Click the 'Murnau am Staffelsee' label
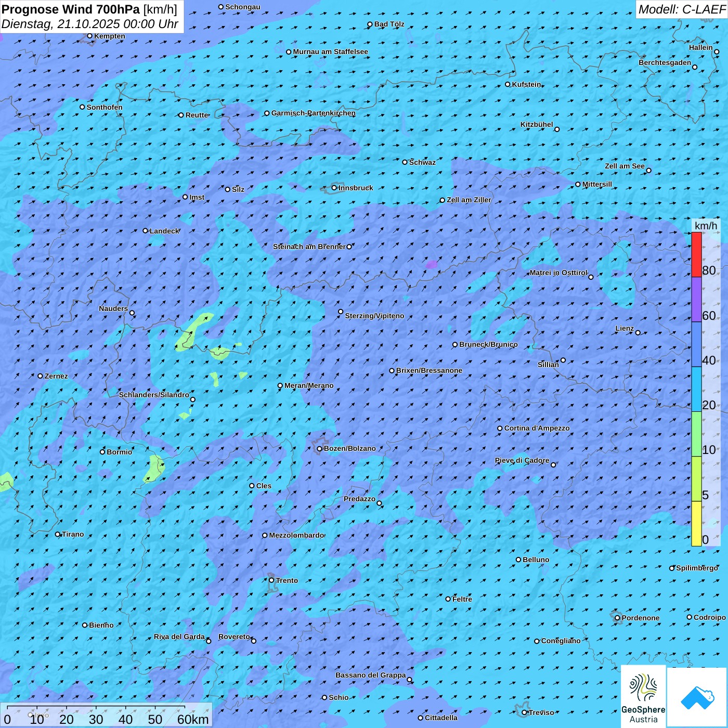Viewport: 728px width, 728px height. [x=330, y=51]
